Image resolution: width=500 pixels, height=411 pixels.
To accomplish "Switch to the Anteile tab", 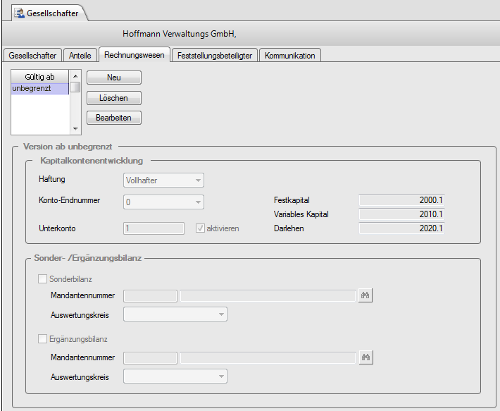I will tap(80, 55).
